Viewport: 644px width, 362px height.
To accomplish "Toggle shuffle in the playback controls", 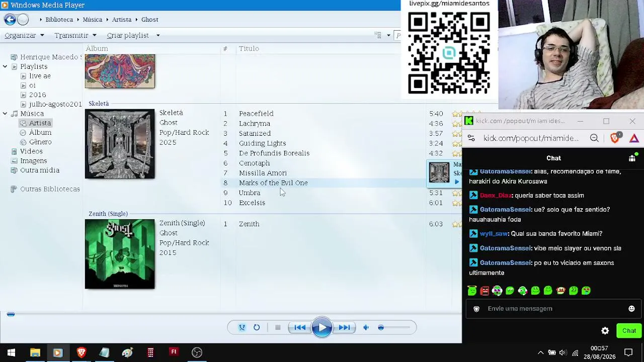I will (242, 327).
